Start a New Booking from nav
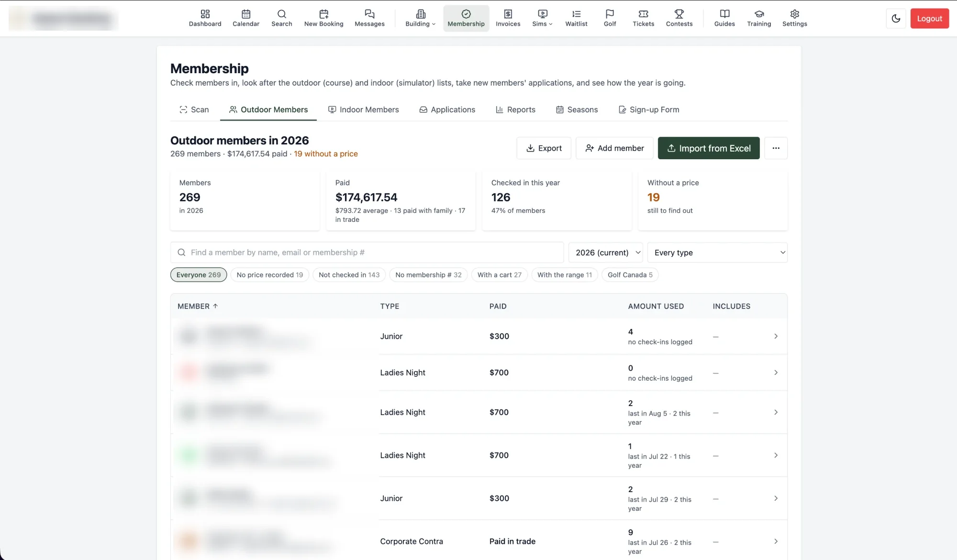 coord(323,18)
